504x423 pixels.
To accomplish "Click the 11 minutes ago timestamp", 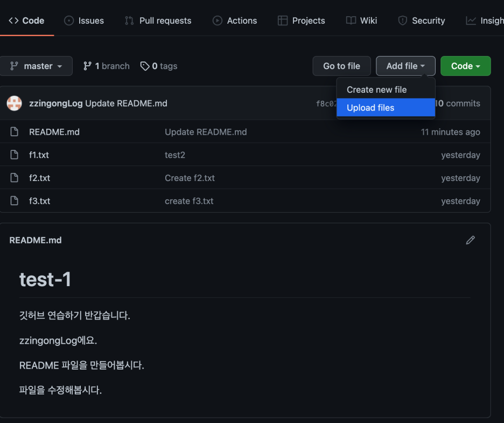I will click(x=451, y=132).
